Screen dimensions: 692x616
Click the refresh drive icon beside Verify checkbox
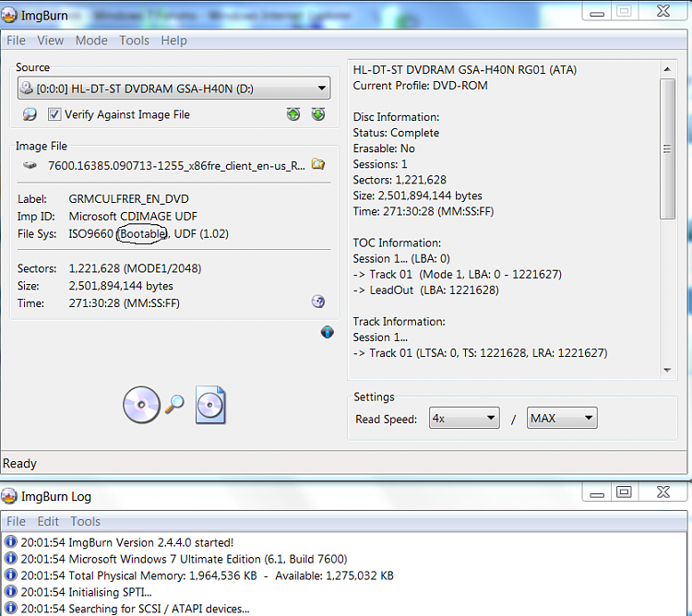30,114
